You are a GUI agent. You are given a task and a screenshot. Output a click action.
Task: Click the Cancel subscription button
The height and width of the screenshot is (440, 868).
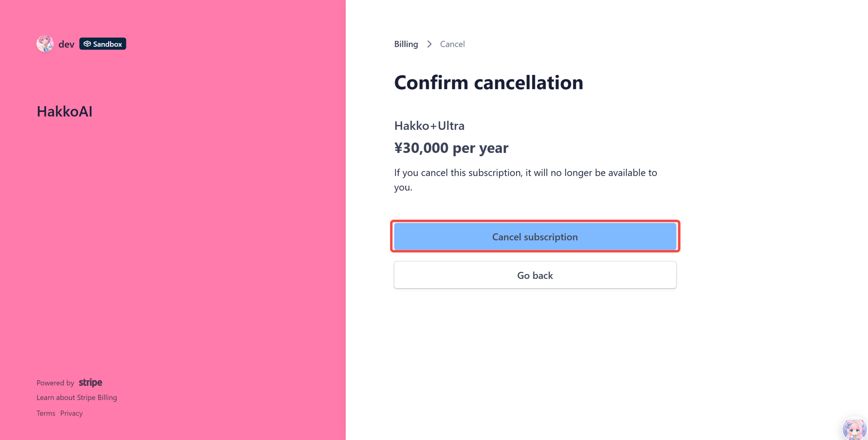535,236
